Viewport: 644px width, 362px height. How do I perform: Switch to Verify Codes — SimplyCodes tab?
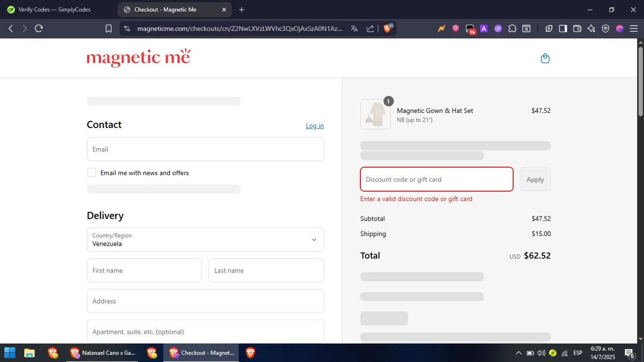coord(55,9)
